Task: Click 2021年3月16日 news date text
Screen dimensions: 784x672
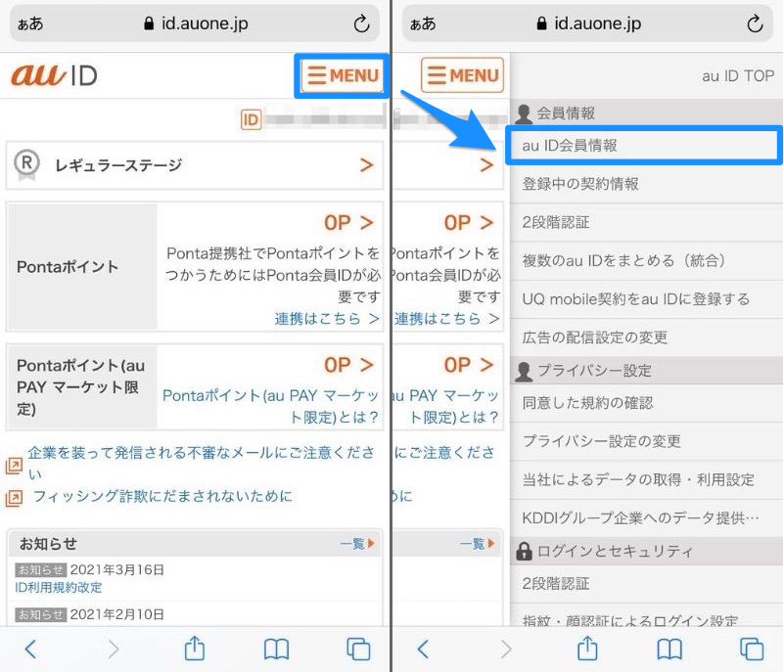Action: tap(117, 569)
